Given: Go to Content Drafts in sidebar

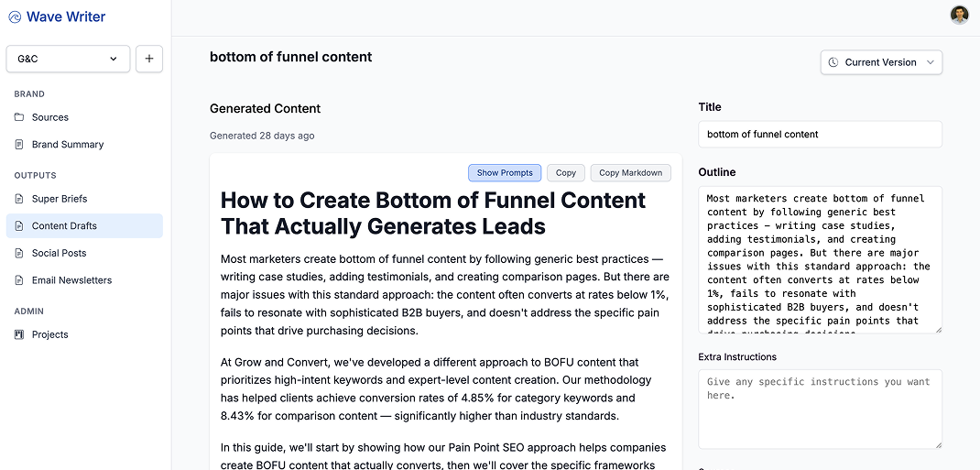Looking at the screenshot, I should point(64,226).
